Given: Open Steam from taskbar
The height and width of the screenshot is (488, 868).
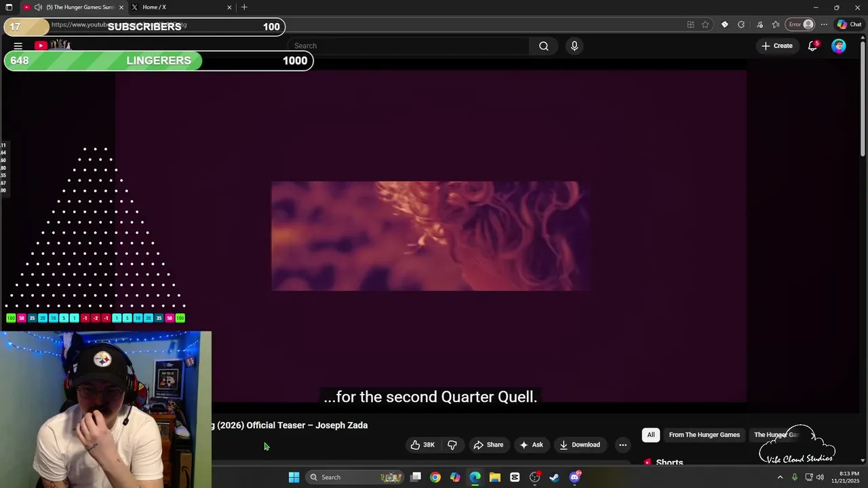Looking at the screenshot, I should [554, 477].
